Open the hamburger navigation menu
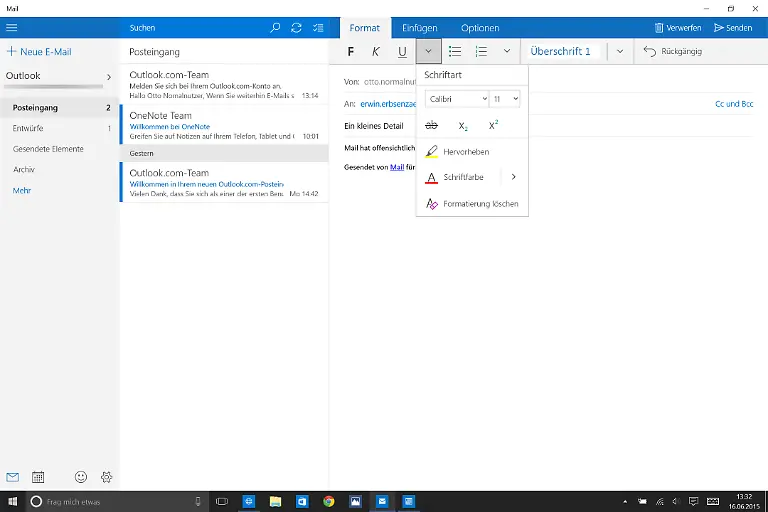The width and height of the screenshot is (768, 512). pos(12,28)
